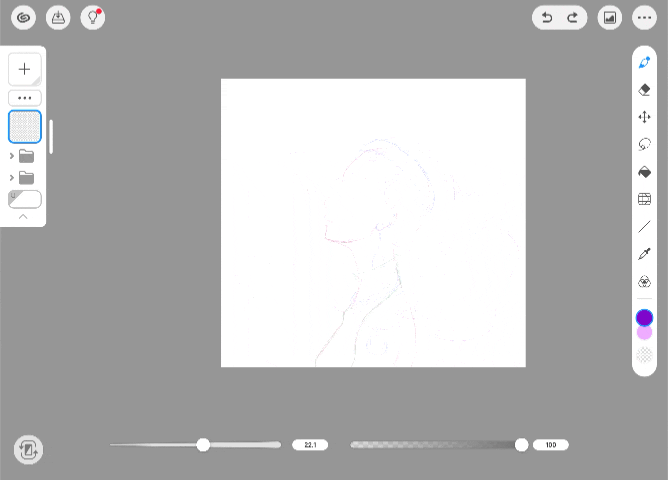Viewport: 668px width, 480px height.
Task: Select the frame/panel grid tool
Action: [644, 199]
